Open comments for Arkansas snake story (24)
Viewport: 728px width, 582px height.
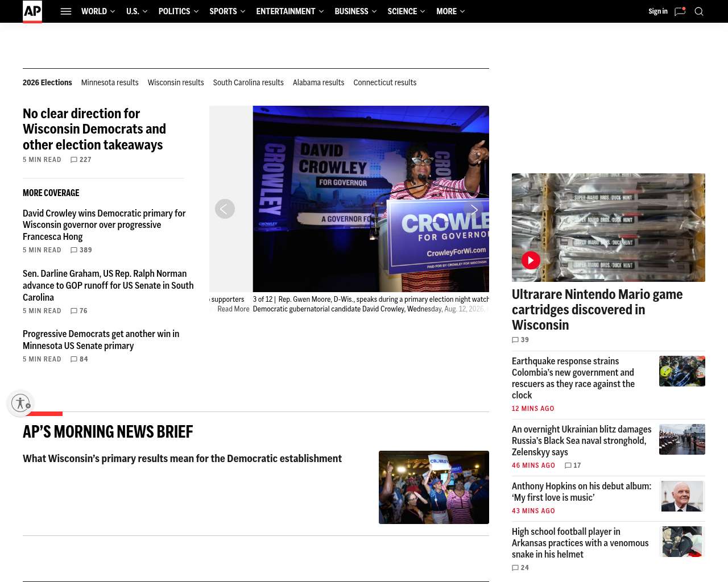point(520,568)
